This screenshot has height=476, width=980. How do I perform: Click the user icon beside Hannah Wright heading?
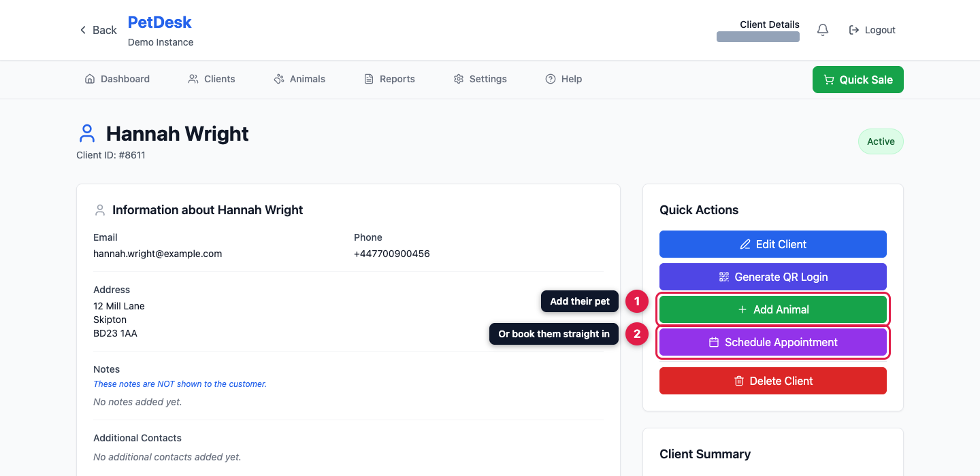(x=86, y=133)
